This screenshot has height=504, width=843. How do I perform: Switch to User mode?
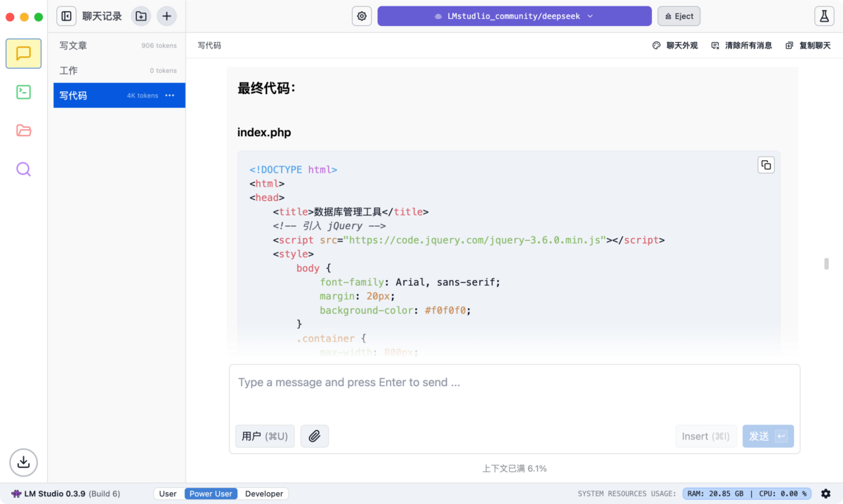point(168,493)
